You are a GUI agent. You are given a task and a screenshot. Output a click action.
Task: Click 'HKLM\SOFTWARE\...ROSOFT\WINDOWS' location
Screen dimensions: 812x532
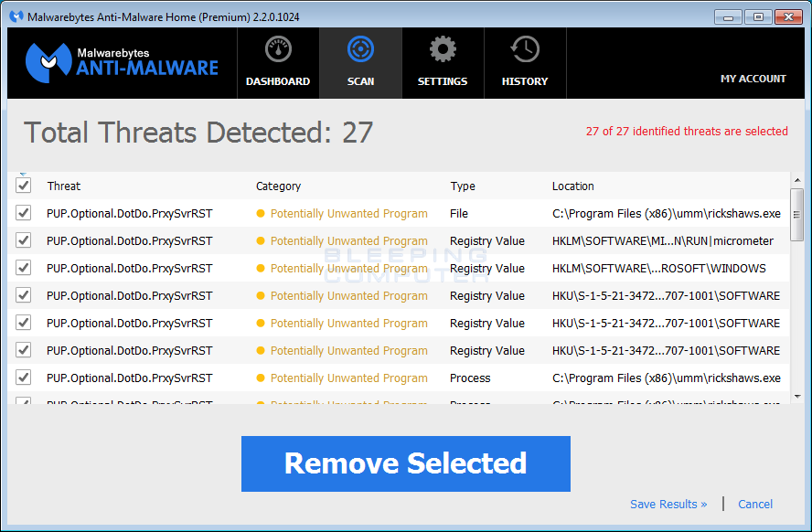(658, 268)
